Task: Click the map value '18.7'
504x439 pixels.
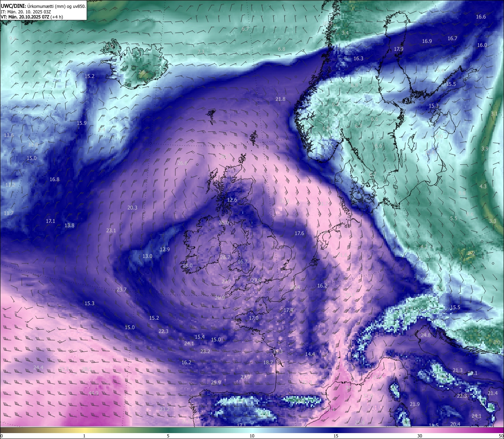Action: pyautogui.click(x=268, y=363)
